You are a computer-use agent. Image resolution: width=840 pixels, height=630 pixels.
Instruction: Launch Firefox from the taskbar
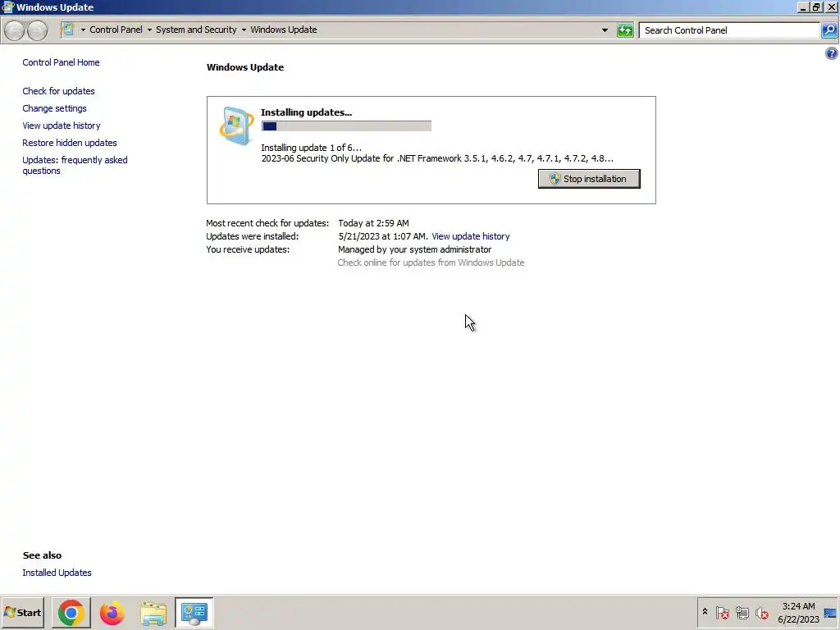tap(112, 613)
